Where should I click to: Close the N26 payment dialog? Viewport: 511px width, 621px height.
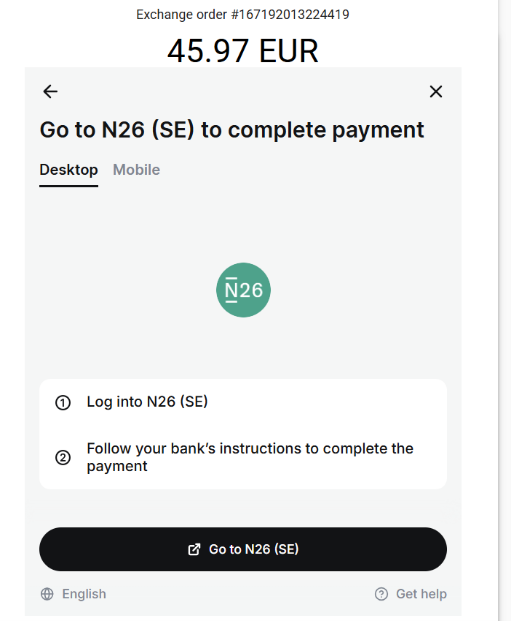[x=436, y=91]
